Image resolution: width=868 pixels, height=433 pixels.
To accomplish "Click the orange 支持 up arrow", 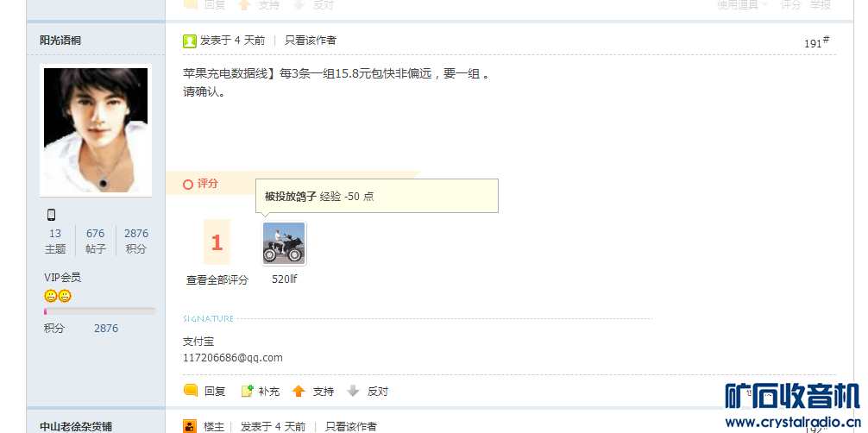I will [299, 392].
